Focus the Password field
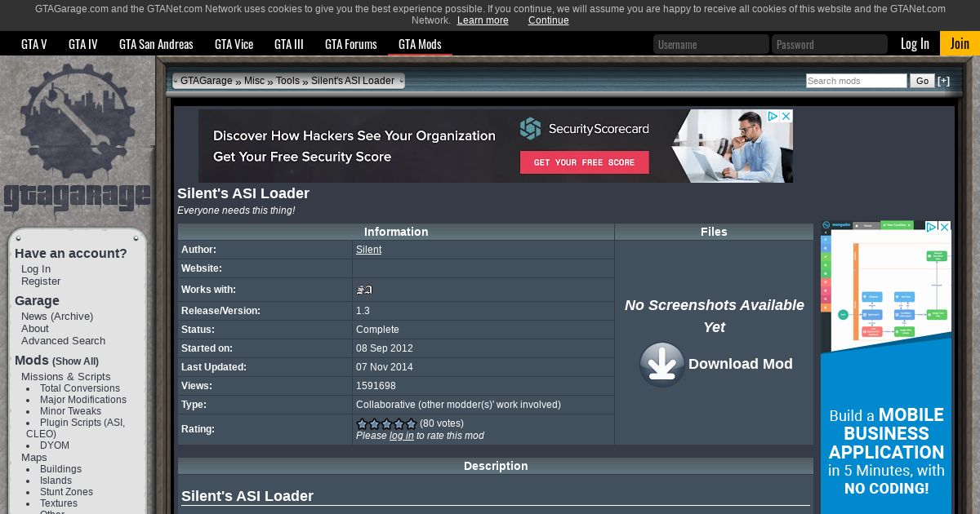The width and height of the screenshot is (980, 514). (x=830, y=44)
